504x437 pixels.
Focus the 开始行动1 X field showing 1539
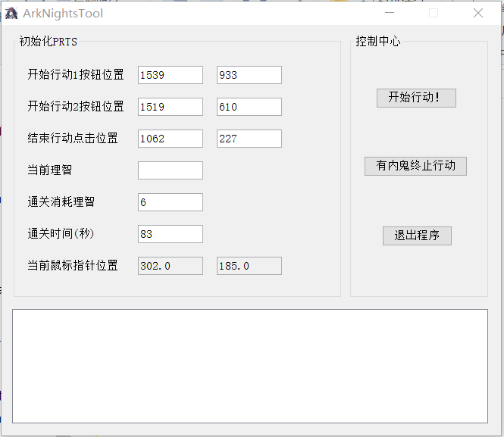point(171,75)
